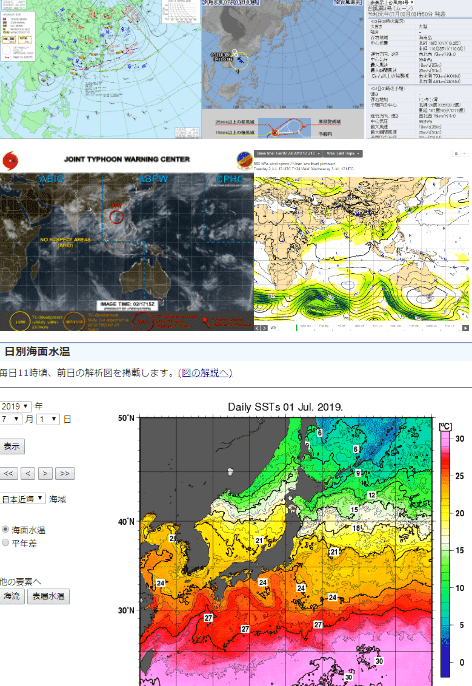The width and height of the screenshot is (472, 686).
Task: Click the << jump back button
Action: pyautogui.click(x=9, y=473)
